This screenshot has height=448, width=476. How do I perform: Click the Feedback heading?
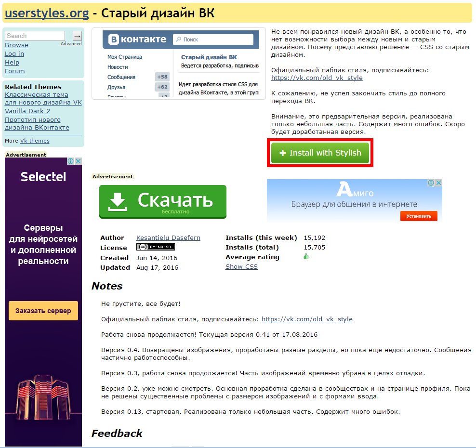click(x=117, y=434)
